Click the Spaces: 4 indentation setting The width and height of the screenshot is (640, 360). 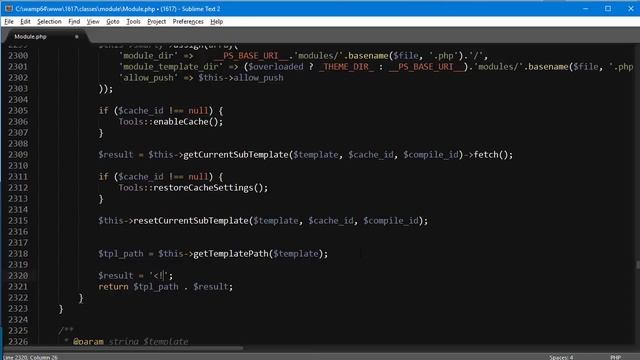pos(561,357)
